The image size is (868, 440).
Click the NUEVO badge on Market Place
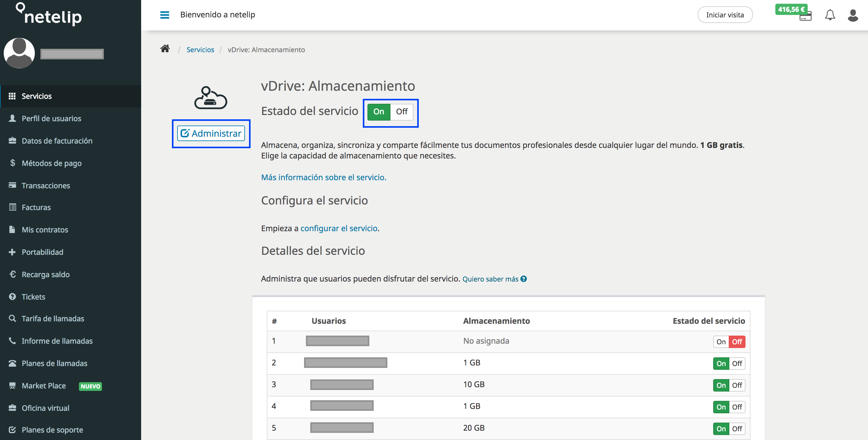[x=90, y=386]
